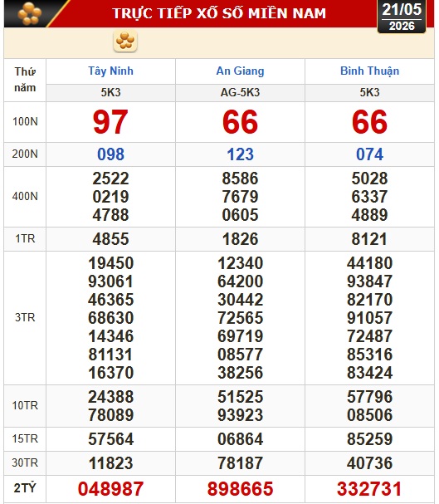Click Bình Thuận 30TR number 40736

369,463
